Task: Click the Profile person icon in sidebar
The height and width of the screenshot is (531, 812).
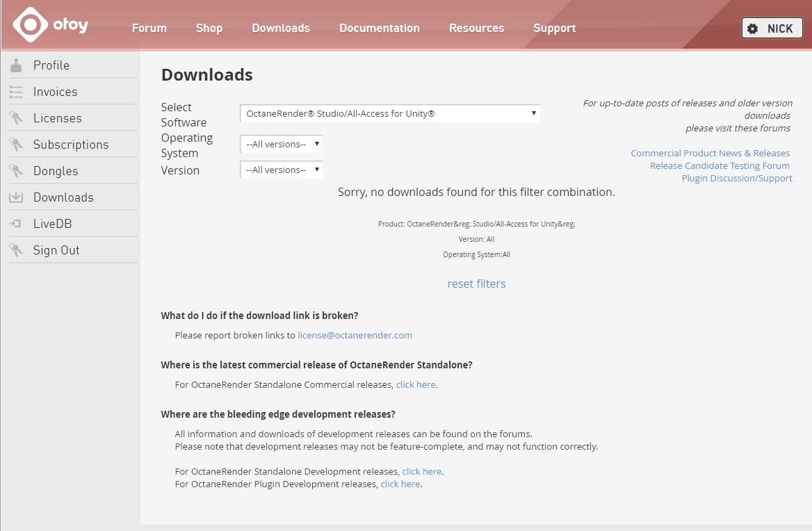Action: 17,65
